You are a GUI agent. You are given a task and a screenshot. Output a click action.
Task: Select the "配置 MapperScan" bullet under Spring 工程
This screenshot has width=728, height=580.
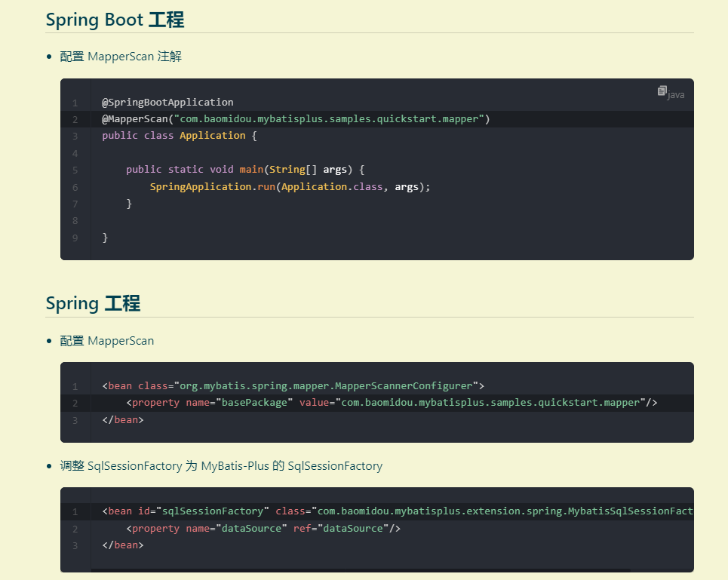pyautogui.click(x=107, y=341)
